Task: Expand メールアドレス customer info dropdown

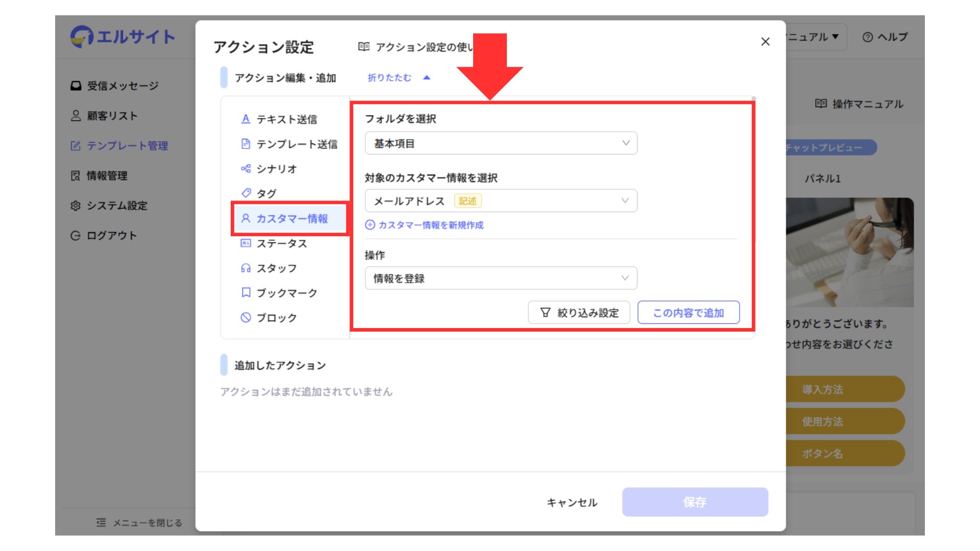Action: click(x=501, y=201)
